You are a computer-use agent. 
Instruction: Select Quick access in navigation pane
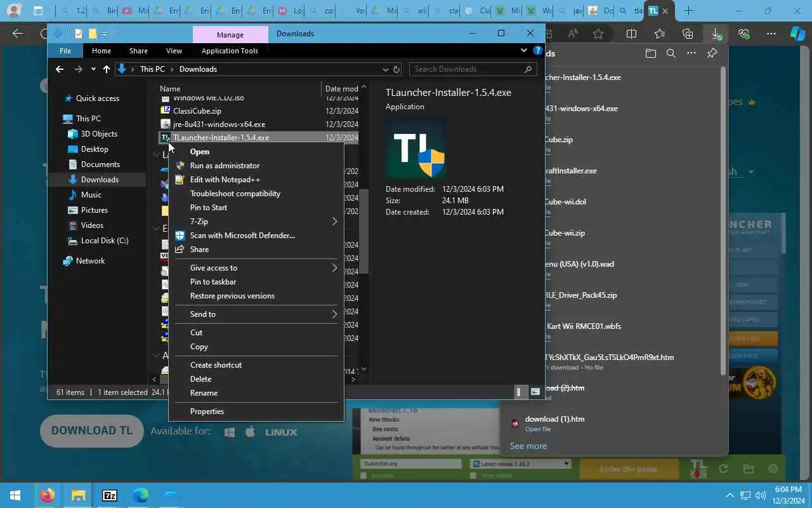click(x=98, y=98)
